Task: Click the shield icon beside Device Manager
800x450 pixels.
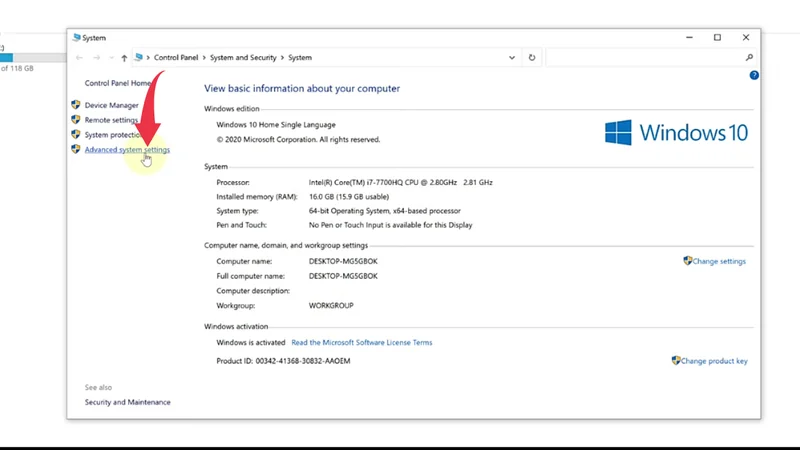Action: click(x=76, y=105)
